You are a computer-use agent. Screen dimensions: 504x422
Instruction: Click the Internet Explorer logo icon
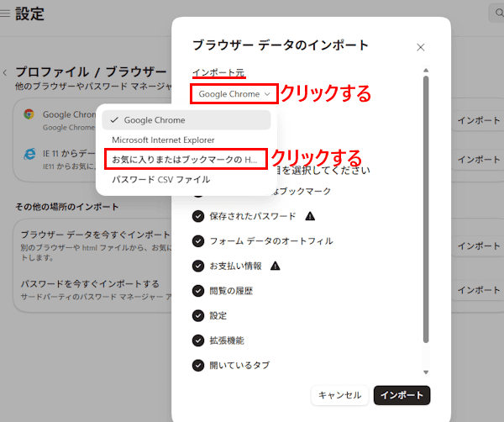29,154
